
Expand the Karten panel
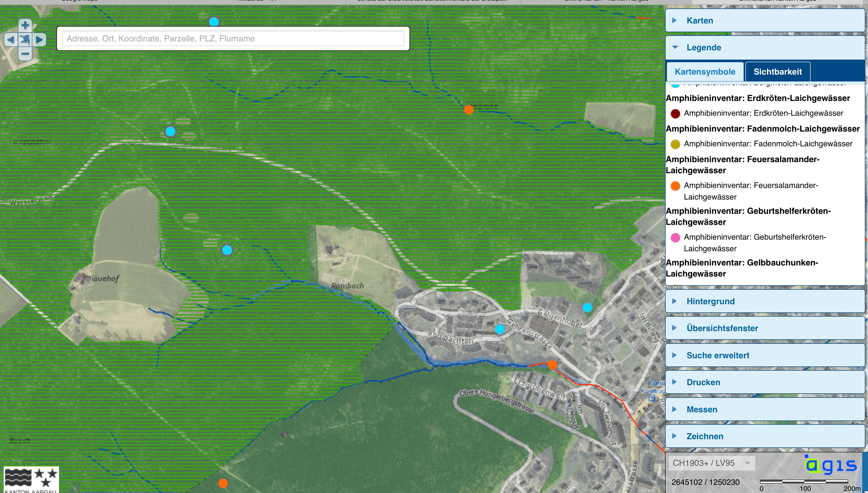(x=699, y=21)
